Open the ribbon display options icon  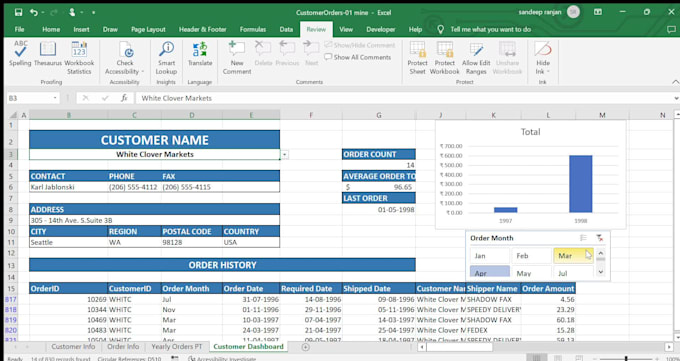(598, 12)
